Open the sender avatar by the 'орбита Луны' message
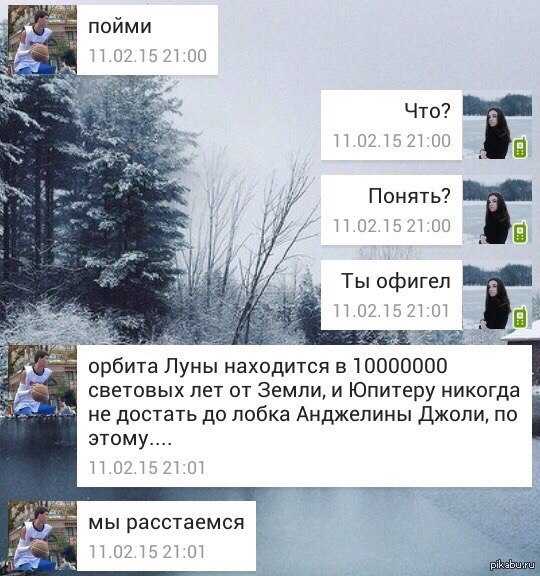Viewport: 540px width, 576px height. tap(43, 381)
